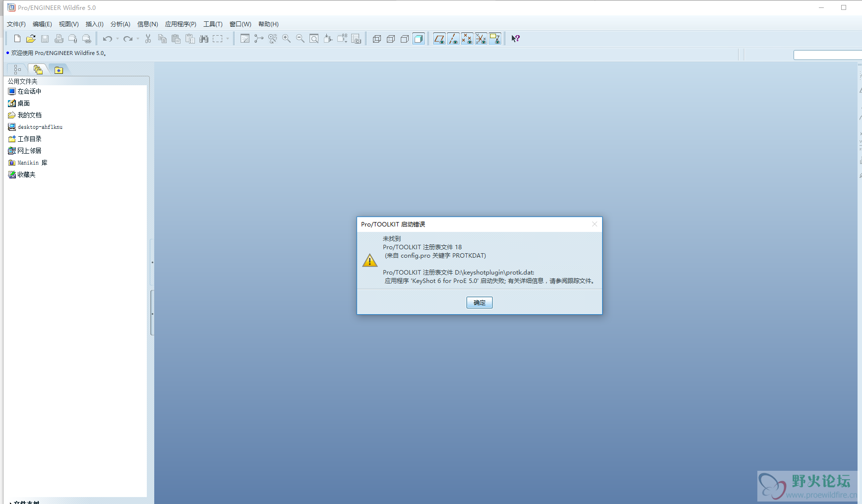Create a new file with New icon

click(17, 39)
